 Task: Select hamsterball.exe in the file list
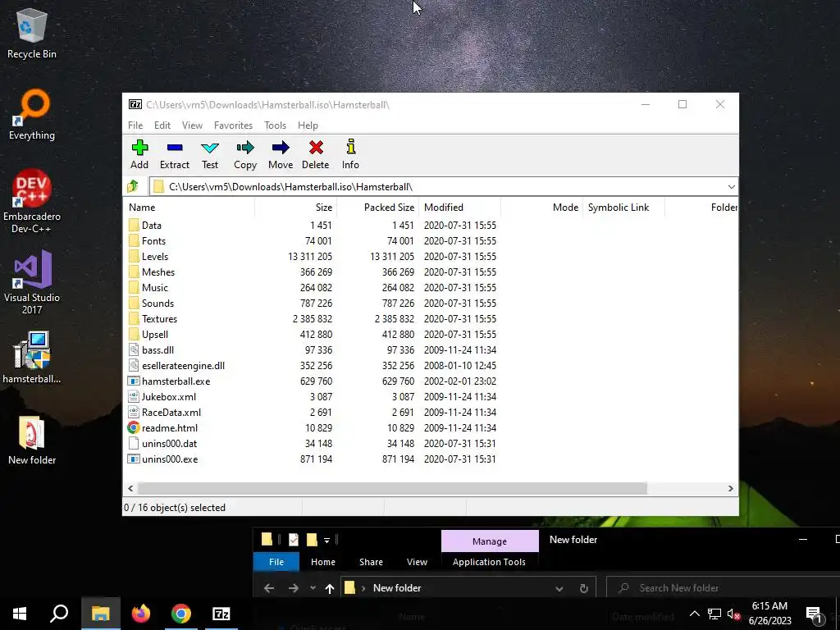(x=176, y=381)
